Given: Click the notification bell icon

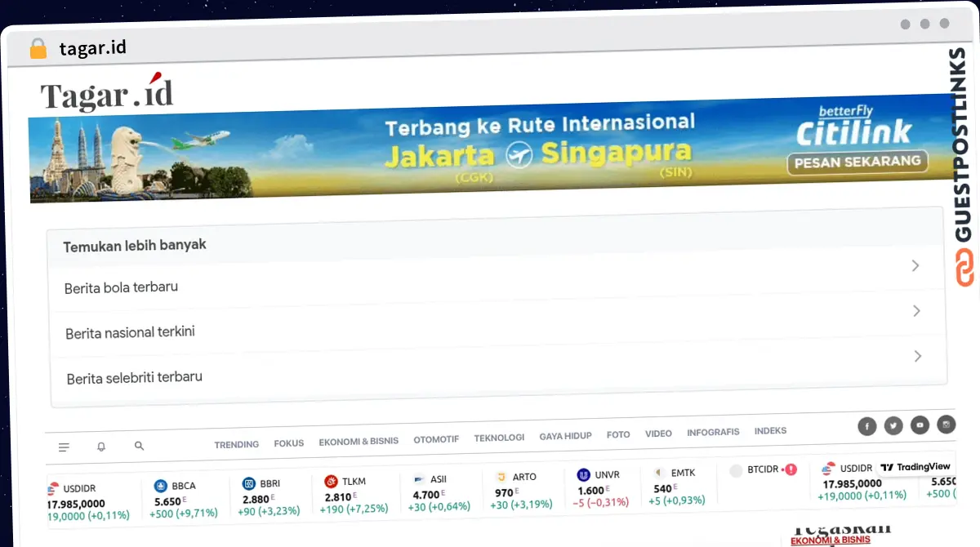Looking at the screenshot, I should point(101,447).
